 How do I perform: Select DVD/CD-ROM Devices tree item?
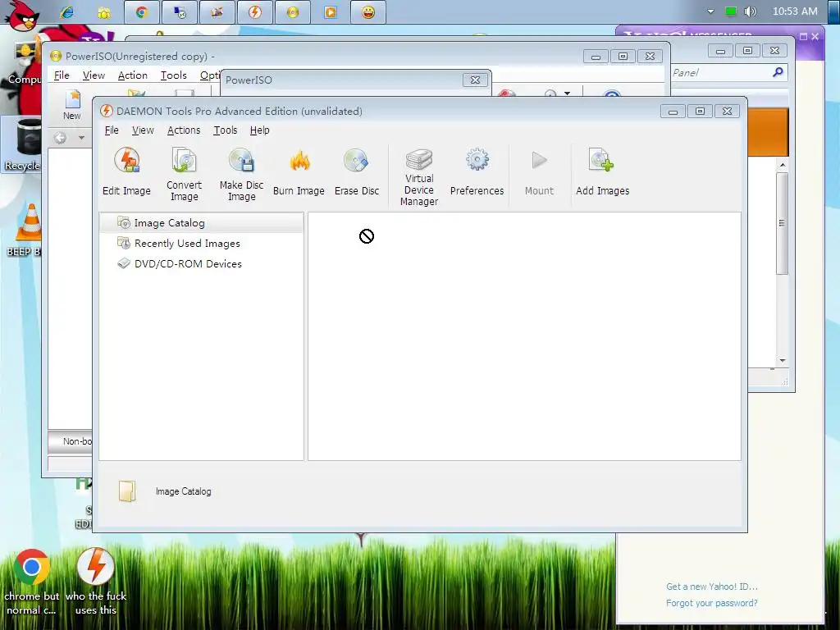tap(180, 263)
